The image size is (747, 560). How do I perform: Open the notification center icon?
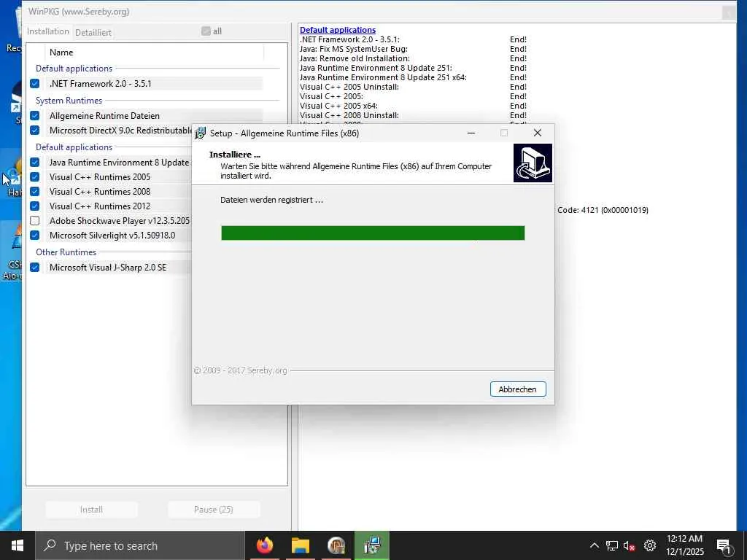[x=724, y=546]
